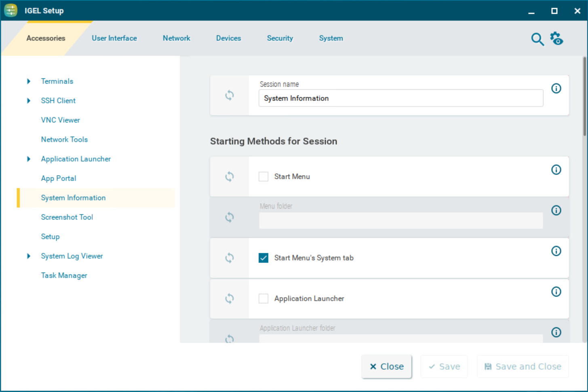
Task: Expand the SSH Client tree arrow
Action: [29, 101]
